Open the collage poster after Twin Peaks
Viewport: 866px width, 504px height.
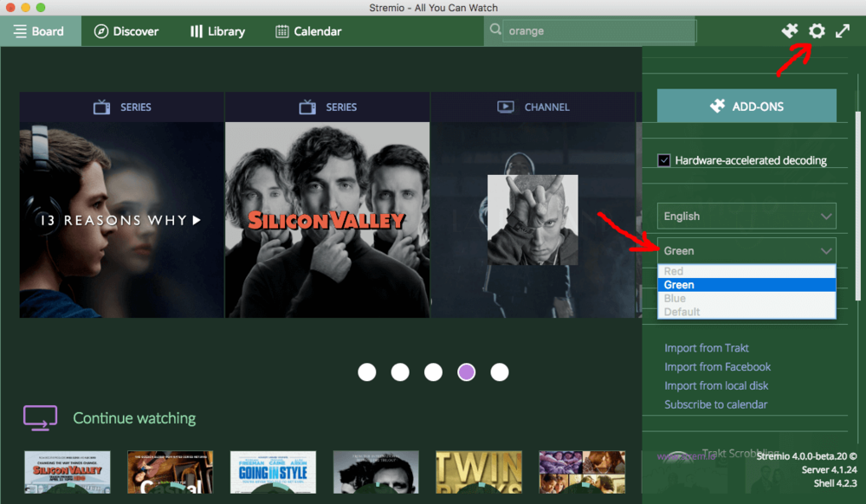582,472
